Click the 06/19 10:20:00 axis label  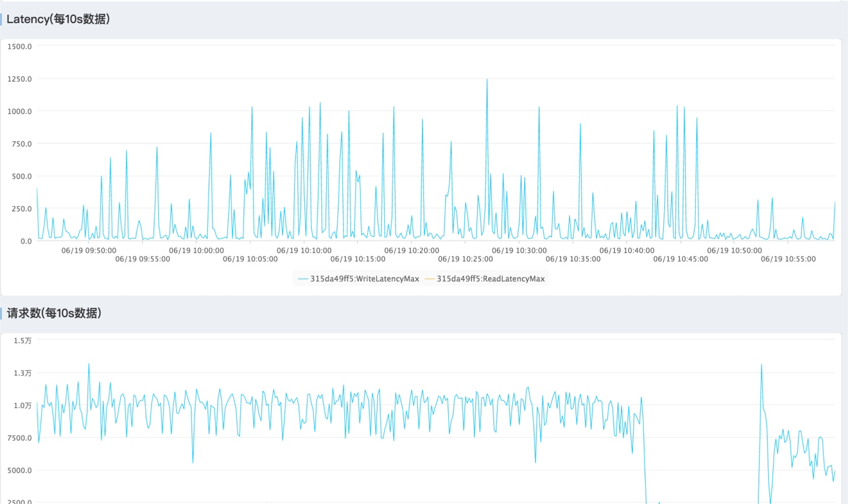tap(411, 250)
